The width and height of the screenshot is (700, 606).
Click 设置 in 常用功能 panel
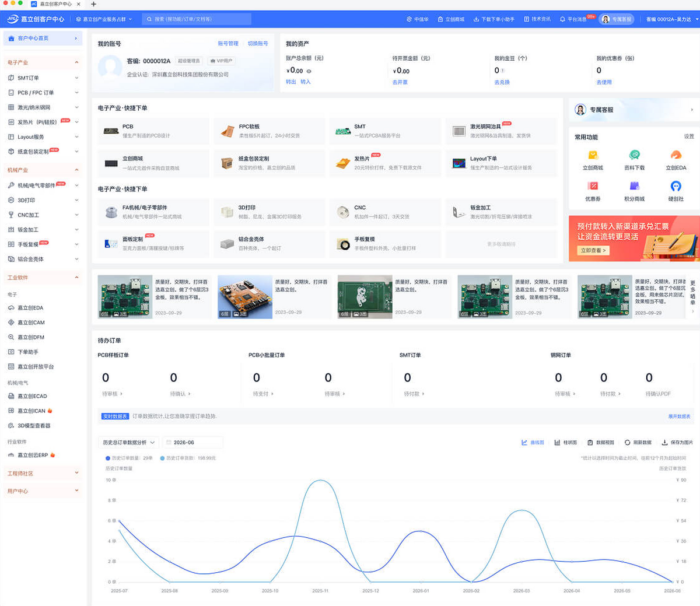pos(689,136)
